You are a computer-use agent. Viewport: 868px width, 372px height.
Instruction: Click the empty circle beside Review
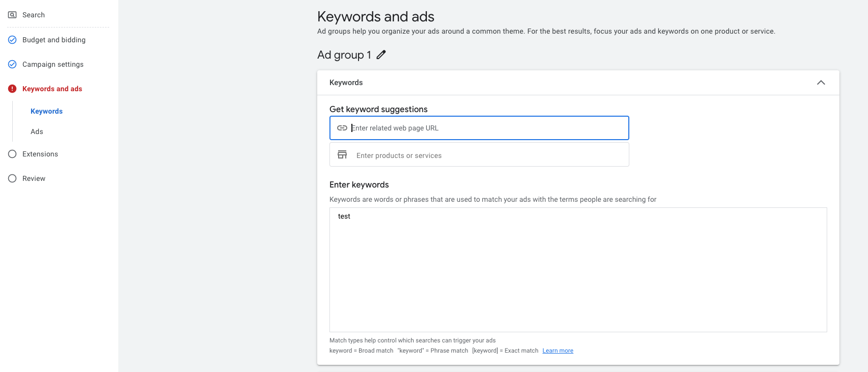[x=12, y=178]
